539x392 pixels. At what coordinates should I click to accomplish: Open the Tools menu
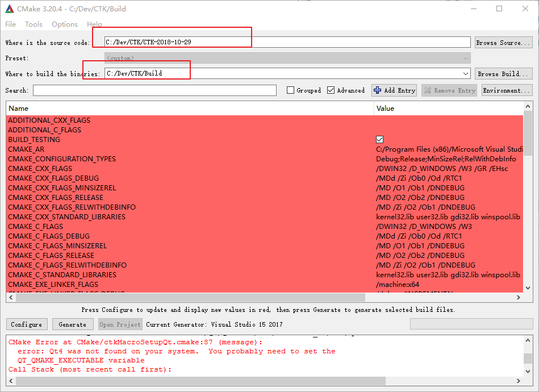(34, 24)
